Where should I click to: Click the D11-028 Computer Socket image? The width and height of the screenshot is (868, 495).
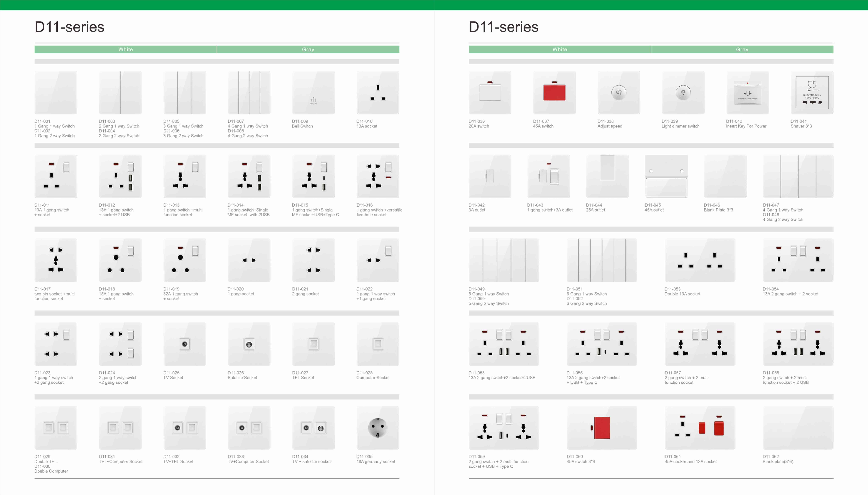[x=378, y=344]
